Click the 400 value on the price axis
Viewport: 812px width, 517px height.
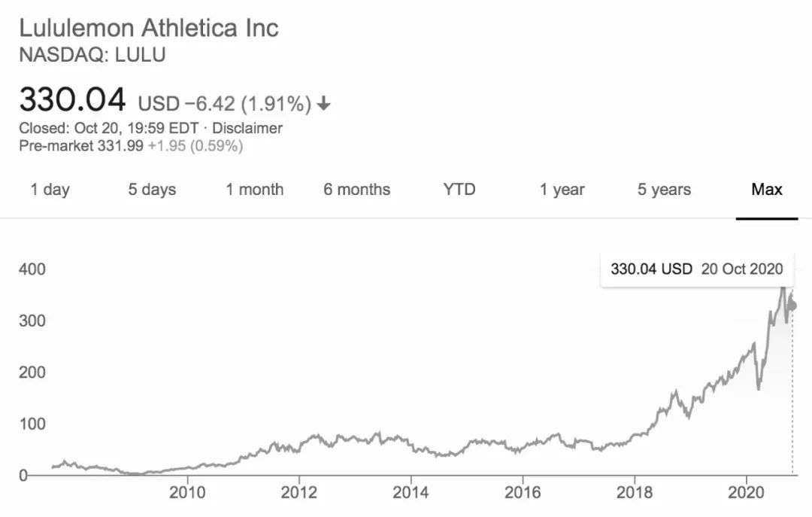pyautogui.click(x=32, y=269)
